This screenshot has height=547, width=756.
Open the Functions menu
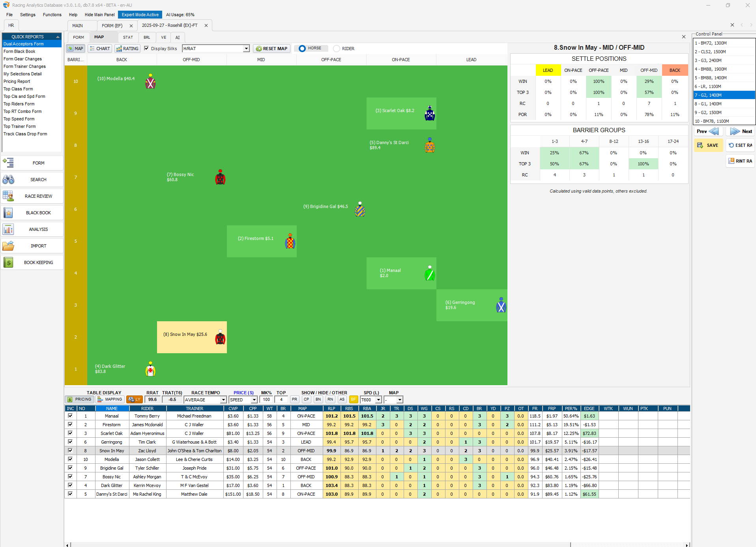pos(52,15)
